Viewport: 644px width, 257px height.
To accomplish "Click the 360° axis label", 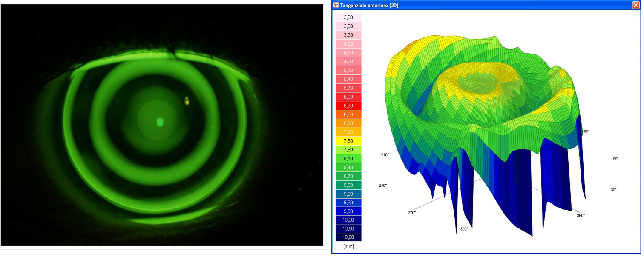I will click(581, 215).
